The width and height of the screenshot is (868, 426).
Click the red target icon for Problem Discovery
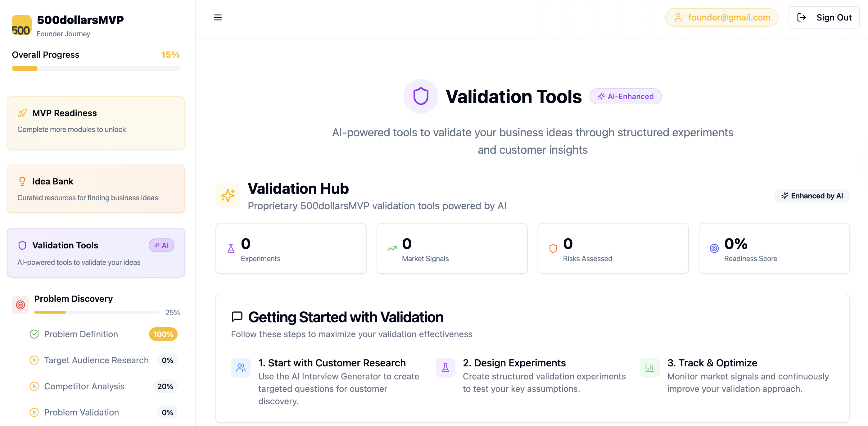[x=20, y=305]
